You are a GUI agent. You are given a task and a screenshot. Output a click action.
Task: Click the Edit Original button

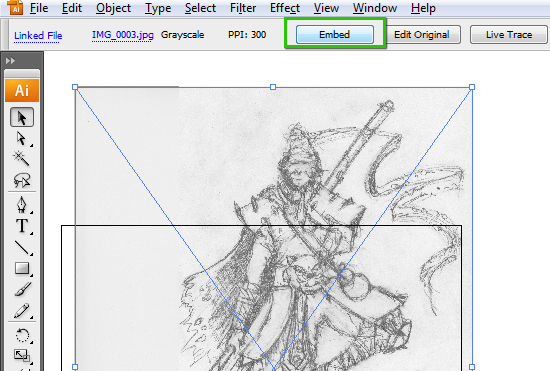[422, 34]
